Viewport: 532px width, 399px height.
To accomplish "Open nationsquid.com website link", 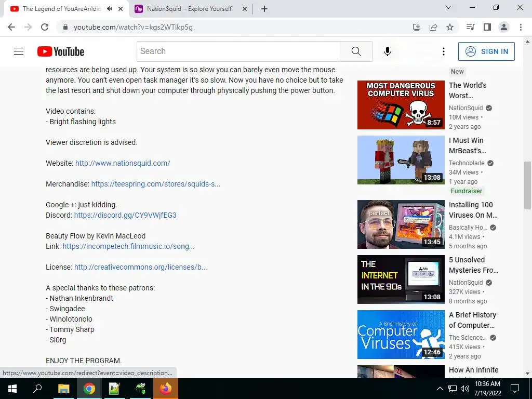I will 123,163.
